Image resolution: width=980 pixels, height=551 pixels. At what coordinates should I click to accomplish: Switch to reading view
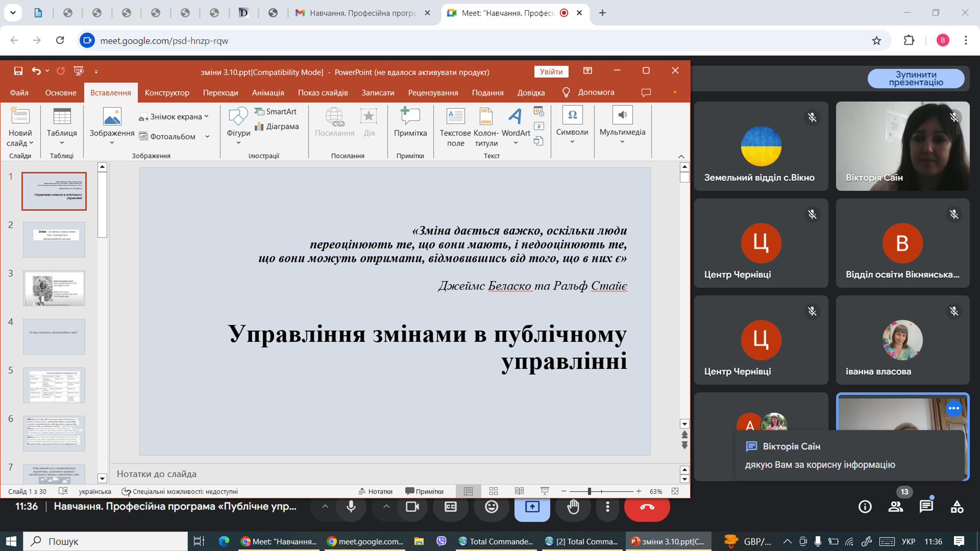tap(519, 491)
